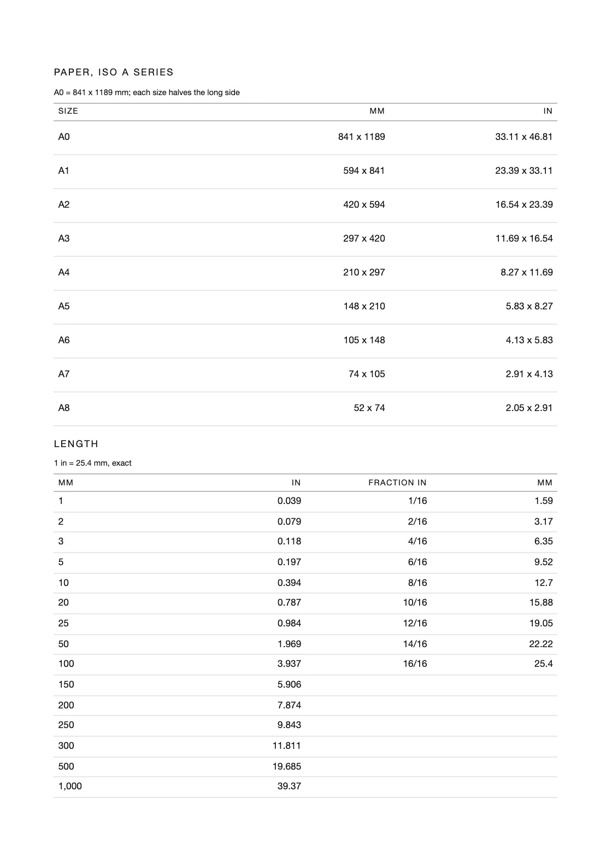This screenshot has width=612, height=868.
Task: Select the 210 x 297 mm cell
Action: (x=364, y=272)
